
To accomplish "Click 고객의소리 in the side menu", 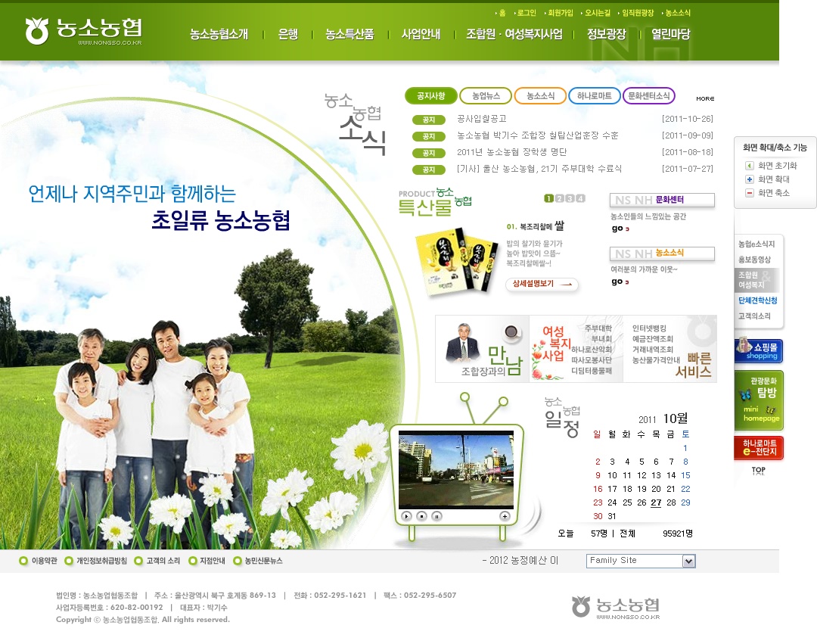I will pos(754,316).
